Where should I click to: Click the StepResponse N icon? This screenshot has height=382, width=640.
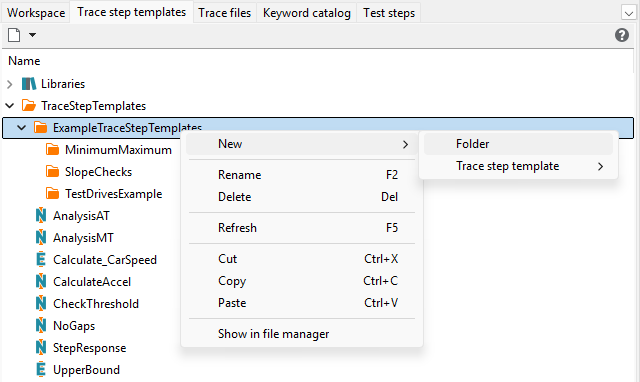[41, 348]
